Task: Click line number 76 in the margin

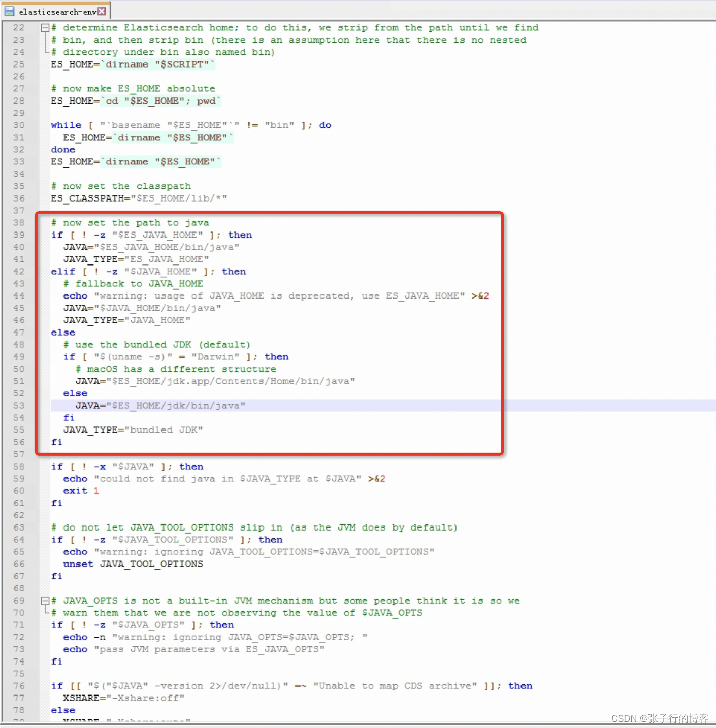Action: [19, 686]
